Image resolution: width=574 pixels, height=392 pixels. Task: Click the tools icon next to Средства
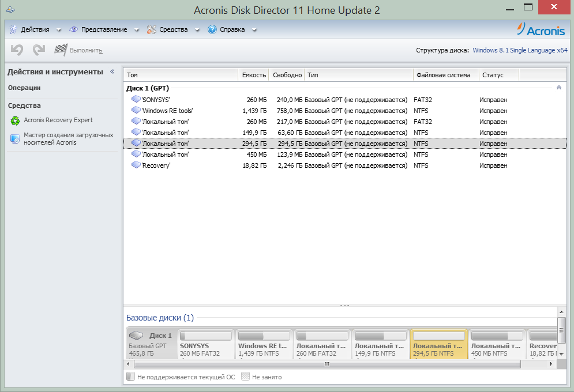(152, 29)
